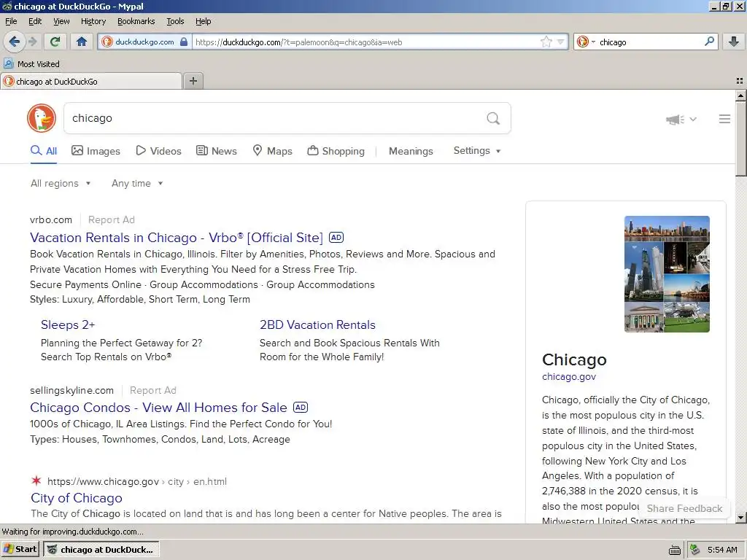Open the Help menu
Viewport: 747px width, 560px height.
[203, 21]
